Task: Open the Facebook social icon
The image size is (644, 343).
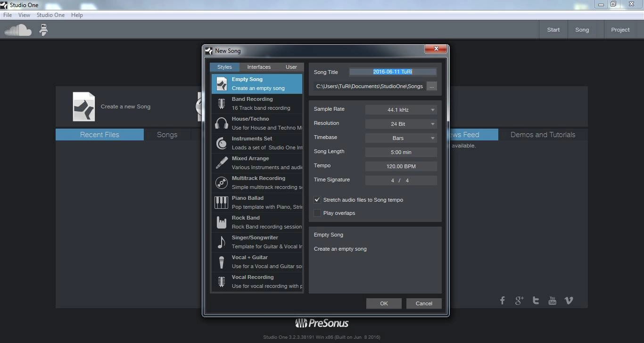Action: [503, 301]
